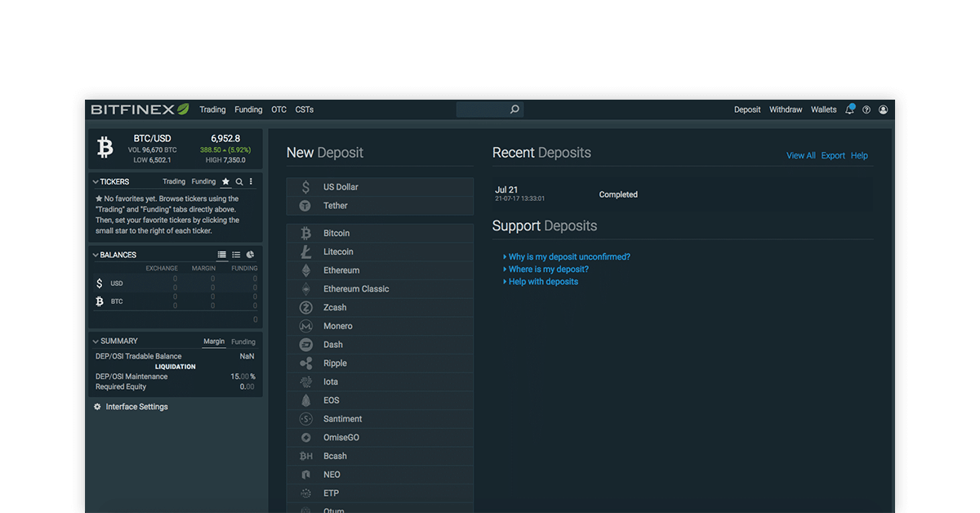Screen dimensions: 980x513
Task: Select Bitcoin deposit option
Action: (x=380, y=233)
